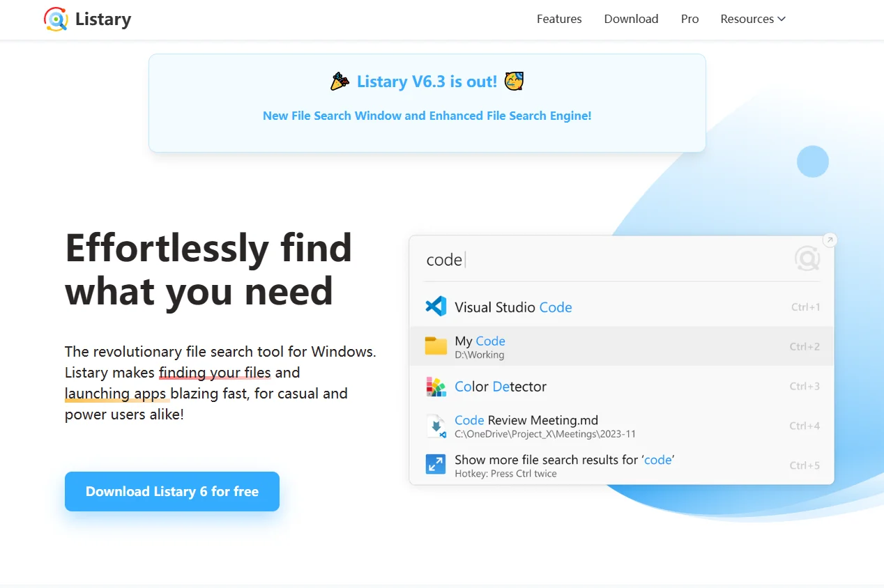This screenshot has width=884, height=588.
Task: Click the D:\Working path text
Action: tap(479, 355)
